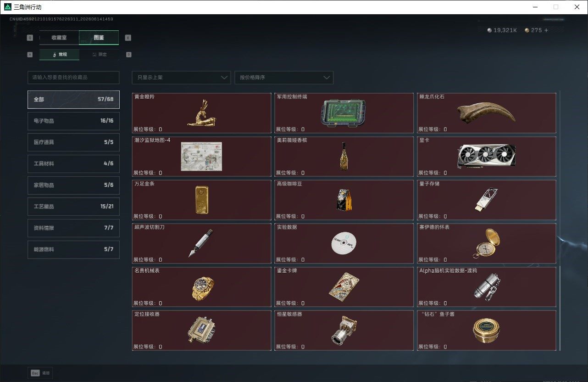Image resolution: width=588 pixels, height=382 pixels.
Task: Click the E key hint beside 图鉴
Action: pos(128,38)
